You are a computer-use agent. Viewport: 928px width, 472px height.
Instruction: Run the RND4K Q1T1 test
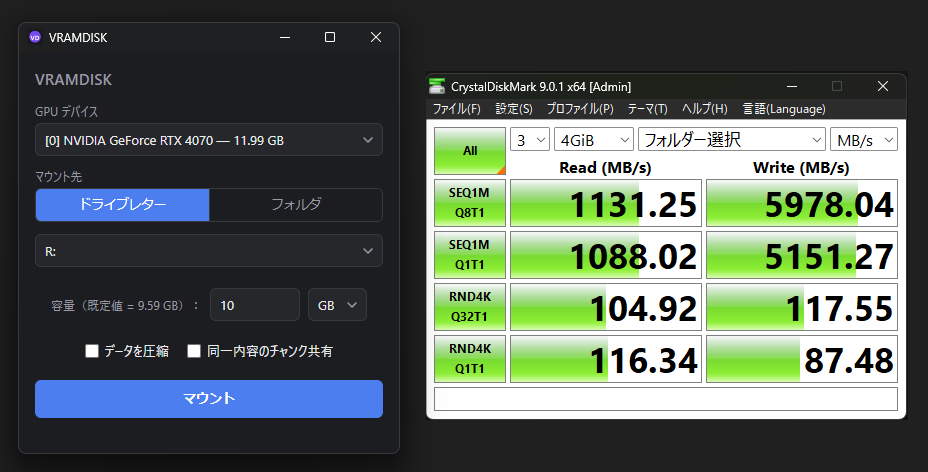click(470, 359)
